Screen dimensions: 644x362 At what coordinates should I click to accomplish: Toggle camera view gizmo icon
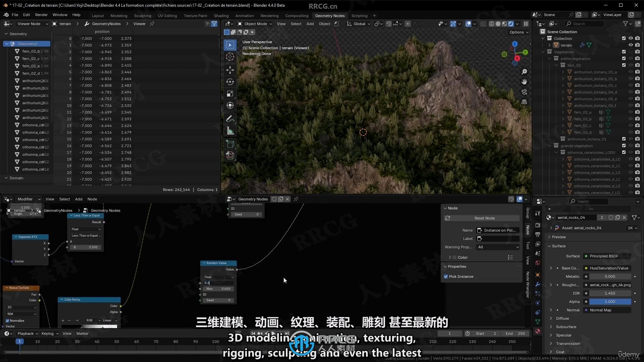524,92
